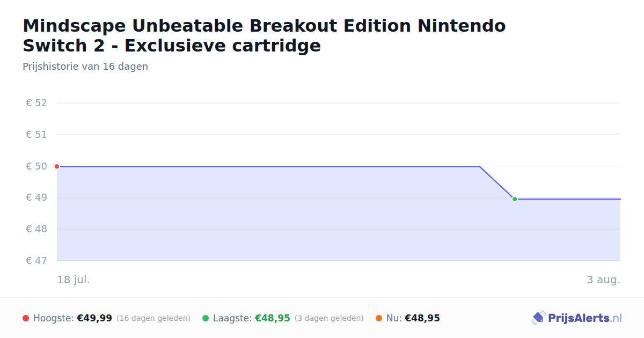The image size is (644, 338).
Task: Click the PrijsAlerts price tag logo icon
Action: [538, 318]
